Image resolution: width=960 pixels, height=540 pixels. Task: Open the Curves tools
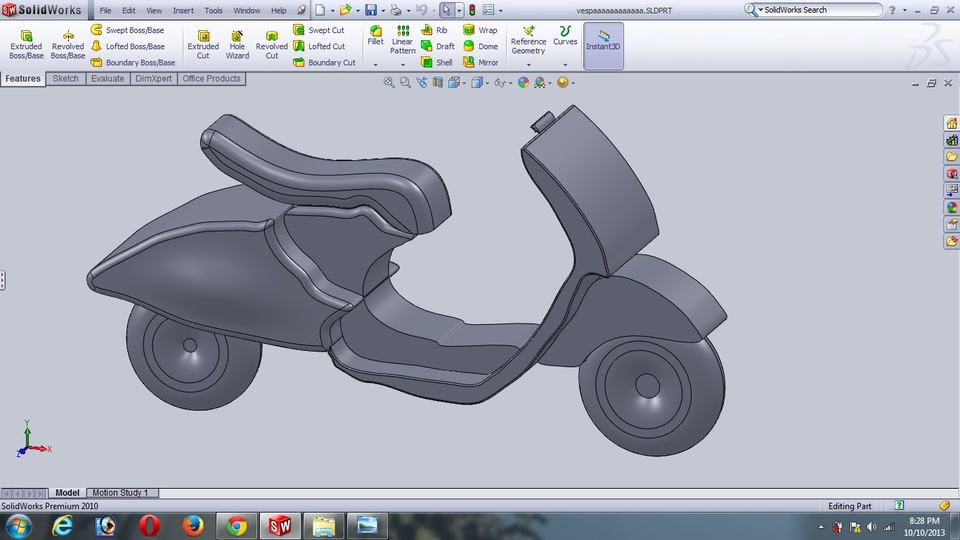pyautogui.click(x=565, y=36)
